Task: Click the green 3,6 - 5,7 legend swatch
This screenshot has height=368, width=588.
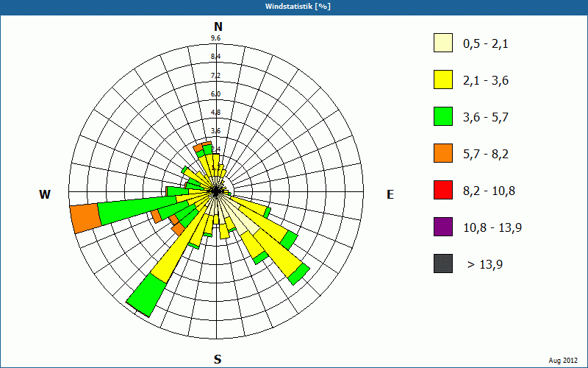Action: tap(443, 116)
